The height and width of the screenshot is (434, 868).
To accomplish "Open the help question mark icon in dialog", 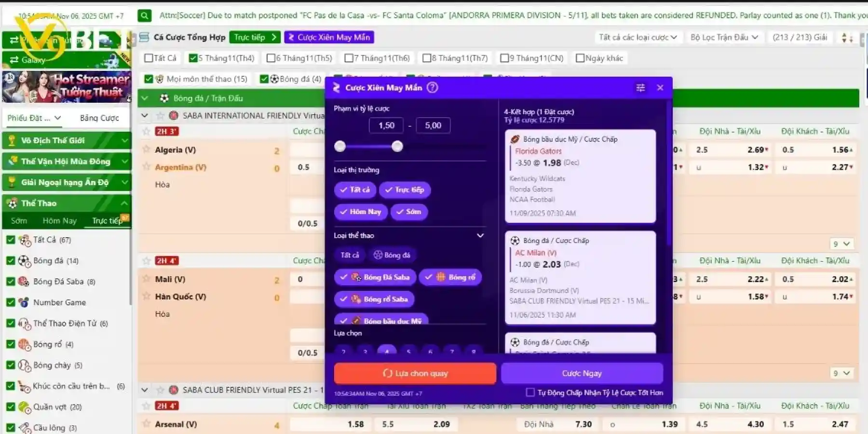I will (433, 87).
